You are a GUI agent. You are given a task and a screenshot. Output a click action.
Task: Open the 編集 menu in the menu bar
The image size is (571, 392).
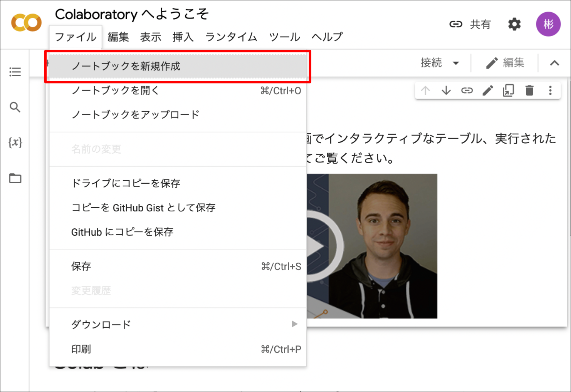[118, 37]
